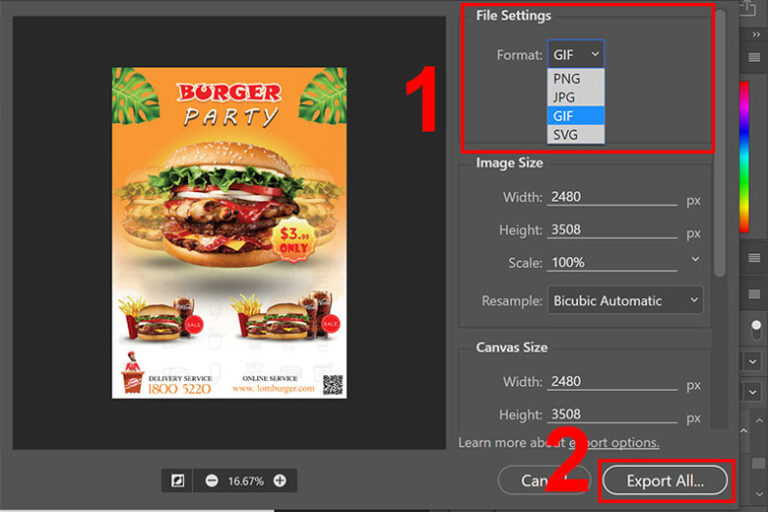
Task: Expand the Scale dropdown arrow
Action: click(x=695, y=259)
